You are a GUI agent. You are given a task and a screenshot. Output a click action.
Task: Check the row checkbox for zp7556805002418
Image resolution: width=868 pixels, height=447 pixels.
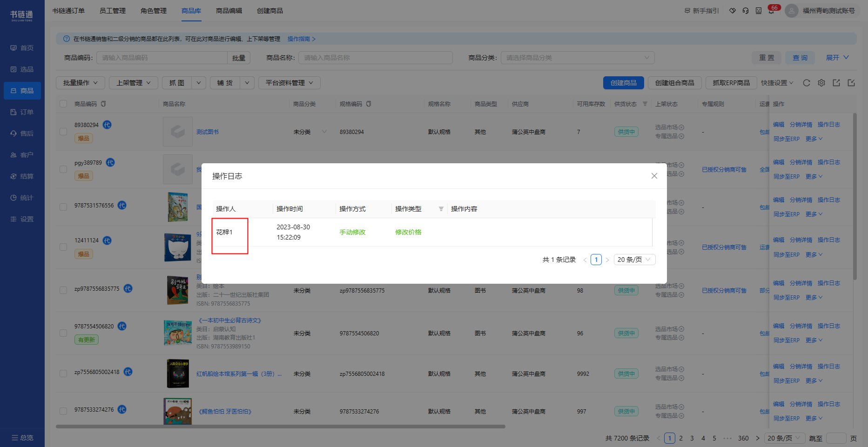point(63,374)
